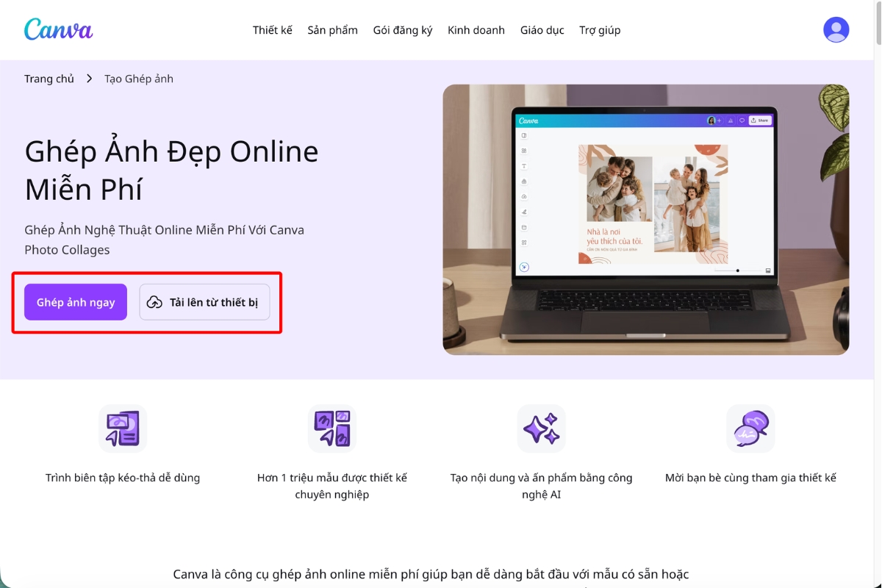Screen dimensions: 882x588
Task: Open the Giáo dục menu
Action: (542, 30)
